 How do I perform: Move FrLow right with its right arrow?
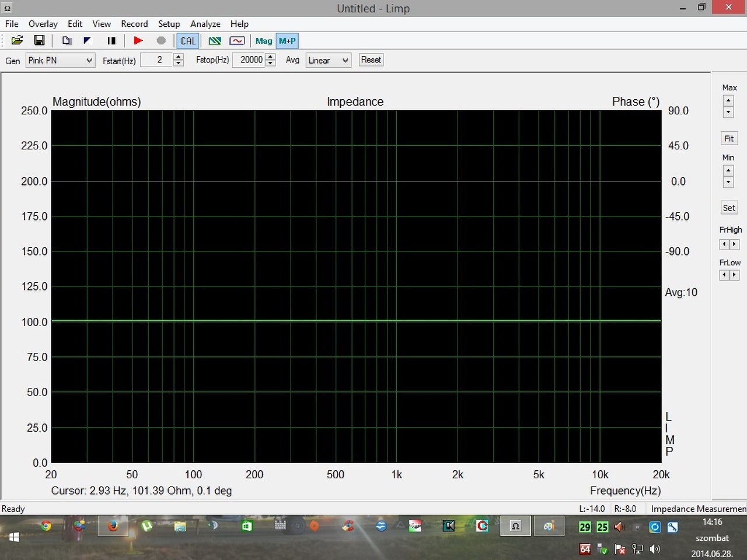pos(734,275)
